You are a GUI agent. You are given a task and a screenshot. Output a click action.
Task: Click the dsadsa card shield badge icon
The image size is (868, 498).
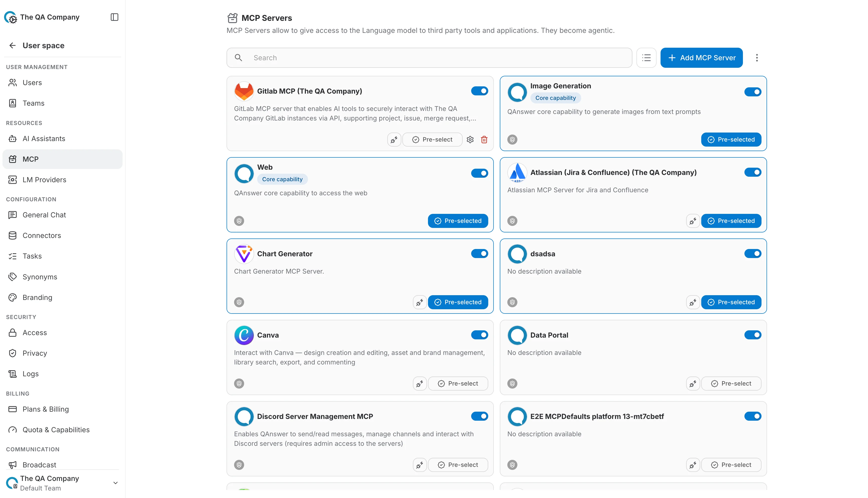(512, 302)
